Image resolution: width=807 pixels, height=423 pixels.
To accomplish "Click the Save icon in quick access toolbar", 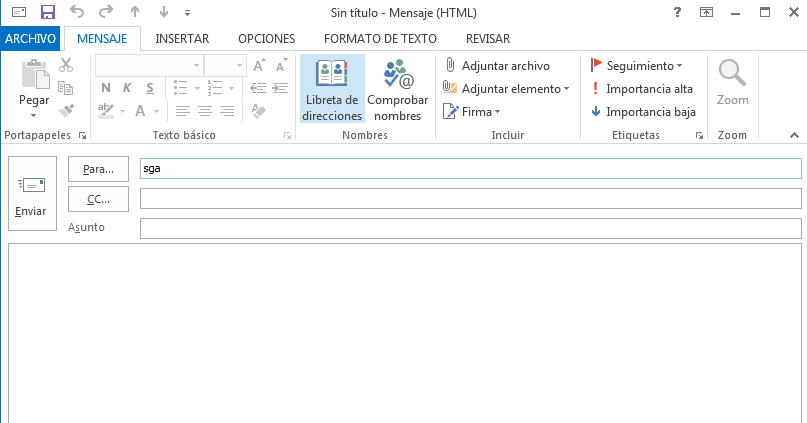I will (x=47, y=12).
